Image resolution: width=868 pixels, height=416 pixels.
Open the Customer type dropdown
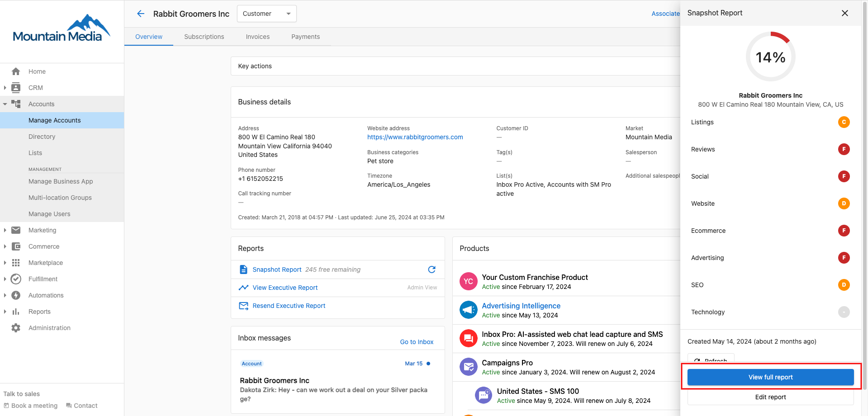click(x=267, y=14)
